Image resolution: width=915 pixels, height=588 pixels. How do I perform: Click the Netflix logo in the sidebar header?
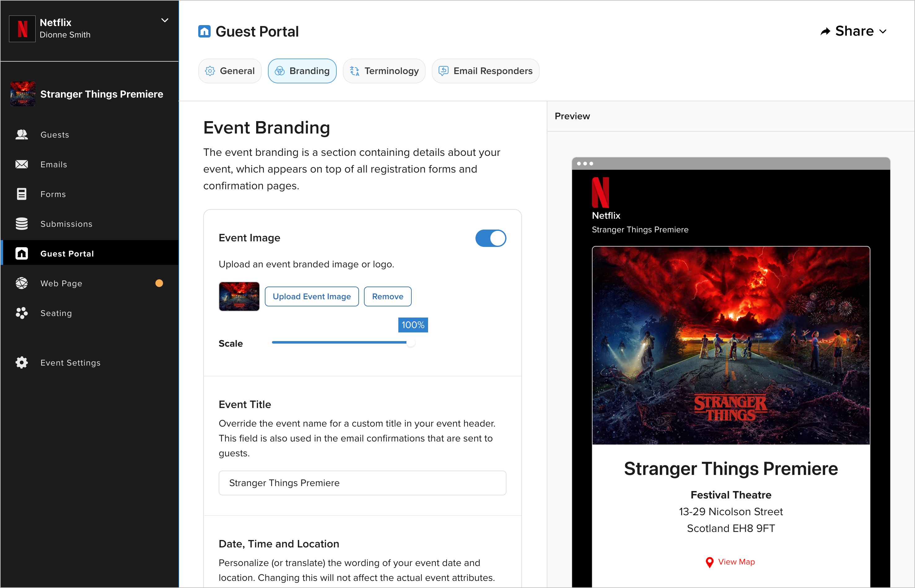tap(22, 29)
